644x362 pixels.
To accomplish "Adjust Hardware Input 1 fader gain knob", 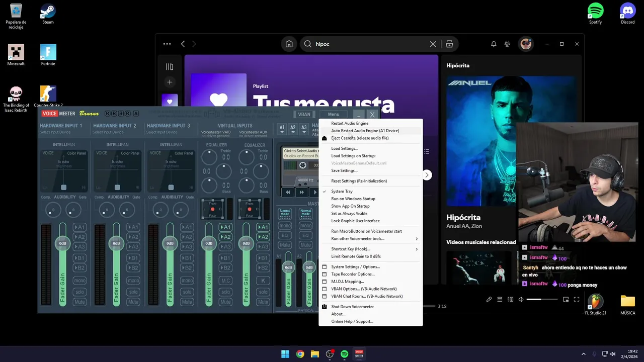I will [x=62, y=243].
